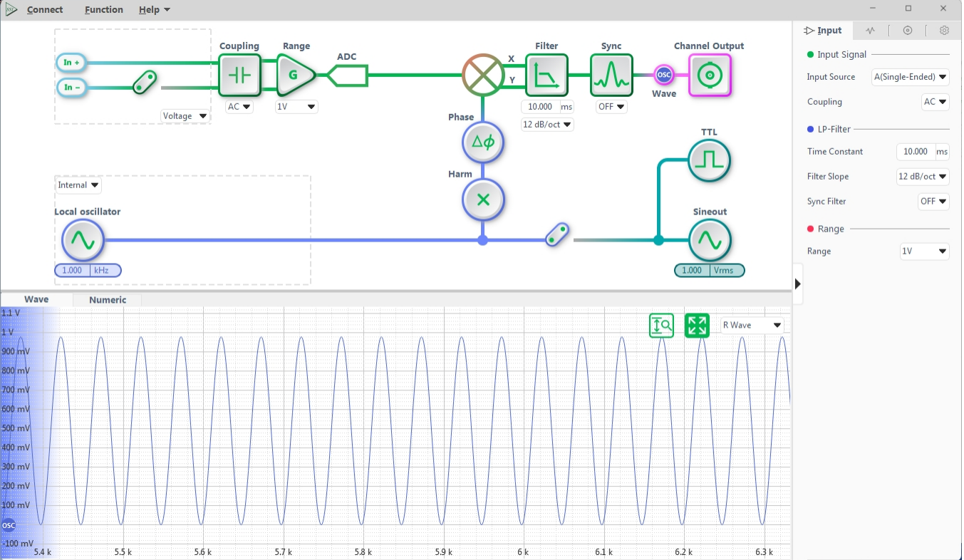Image resolution: width=964 pixels, height=560 pixels.
Task: Click the Local oscillator sine block
Action: coord(83,240)
